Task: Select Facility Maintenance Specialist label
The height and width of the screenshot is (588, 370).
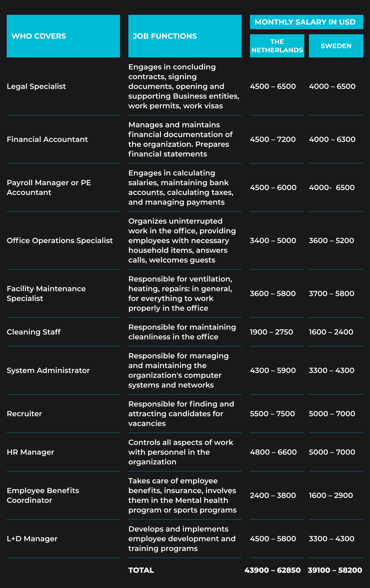Action: 46,294
